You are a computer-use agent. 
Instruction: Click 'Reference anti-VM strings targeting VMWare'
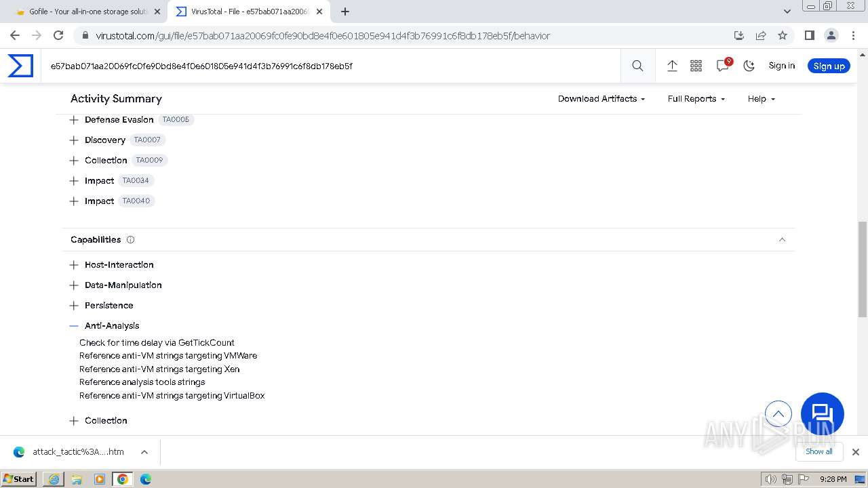pyautogui.click(x=168, y=356)
